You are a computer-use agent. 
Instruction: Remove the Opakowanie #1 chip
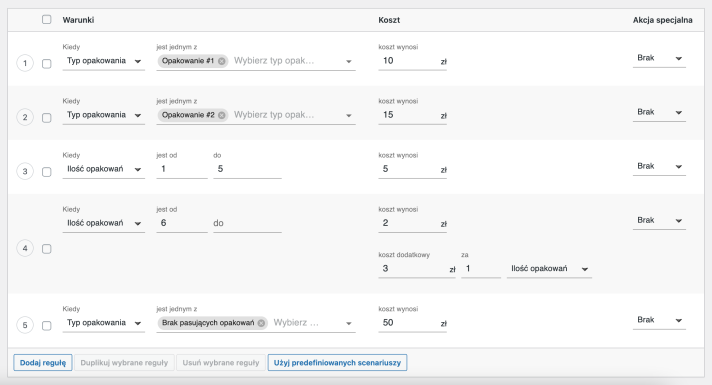tap(221, 61)
